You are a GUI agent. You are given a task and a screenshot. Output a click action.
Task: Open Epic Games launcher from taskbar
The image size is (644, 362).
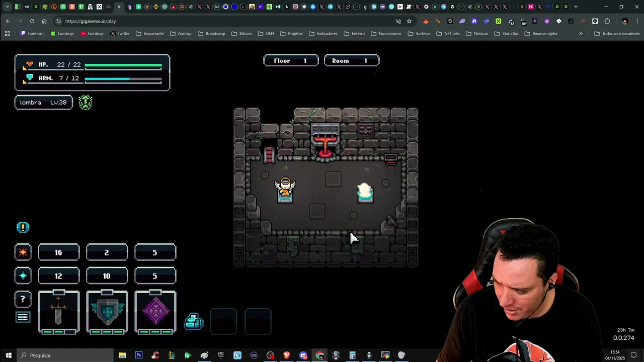tap(221, 355)
